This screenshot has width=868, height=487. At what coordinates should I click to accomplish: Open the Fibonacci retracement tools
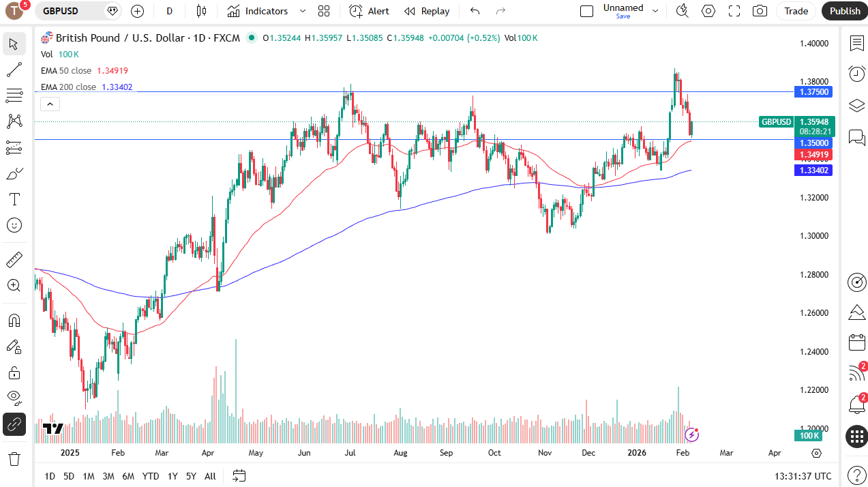(14, 95)
